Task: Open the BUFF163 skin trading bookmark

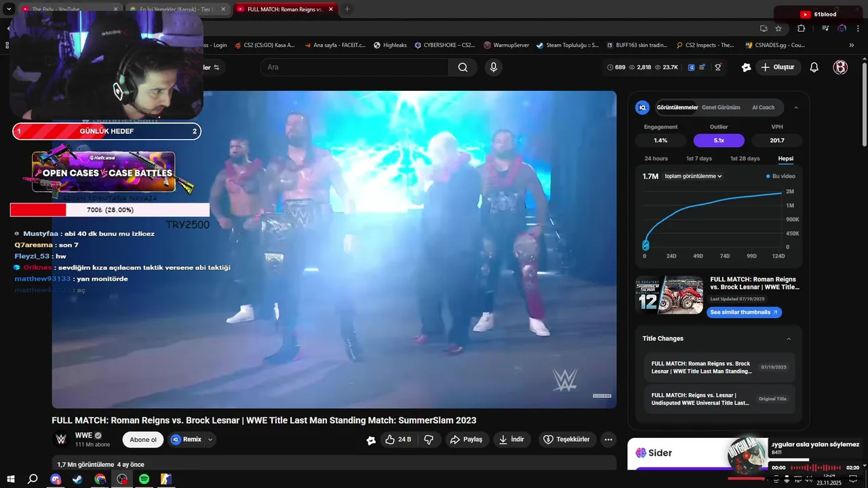Action: pos(637,45)
